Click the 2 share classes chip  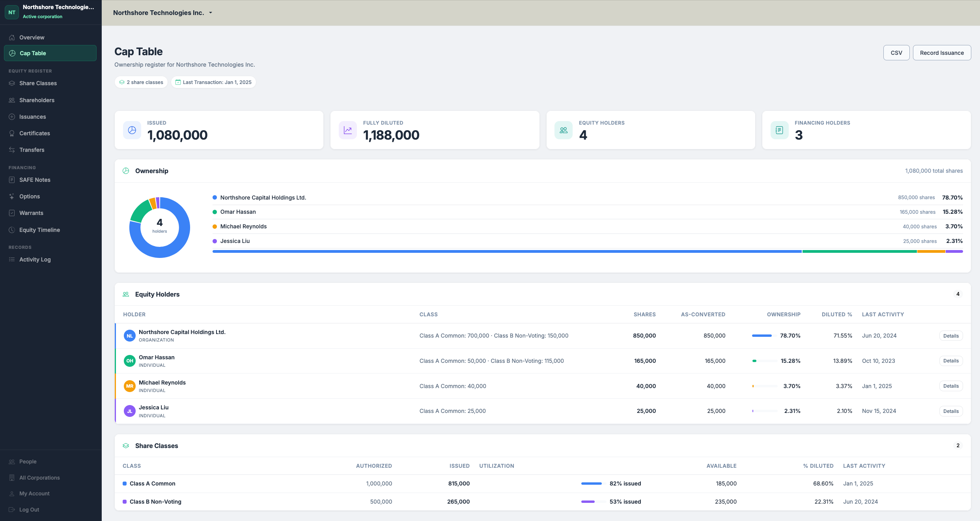141,82
